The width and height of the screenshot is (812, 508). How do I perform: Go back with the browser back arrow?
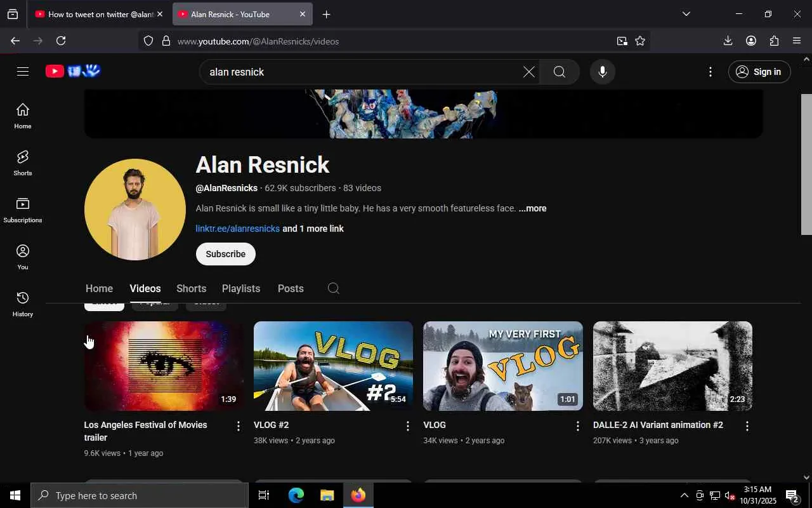(15, 41)
